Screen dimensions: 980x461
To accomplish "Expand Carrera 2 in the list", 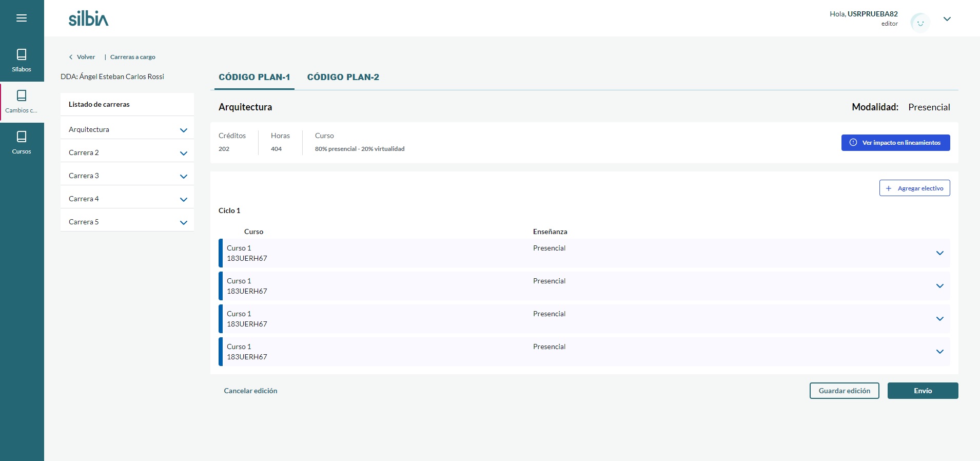I will point(183,153).
